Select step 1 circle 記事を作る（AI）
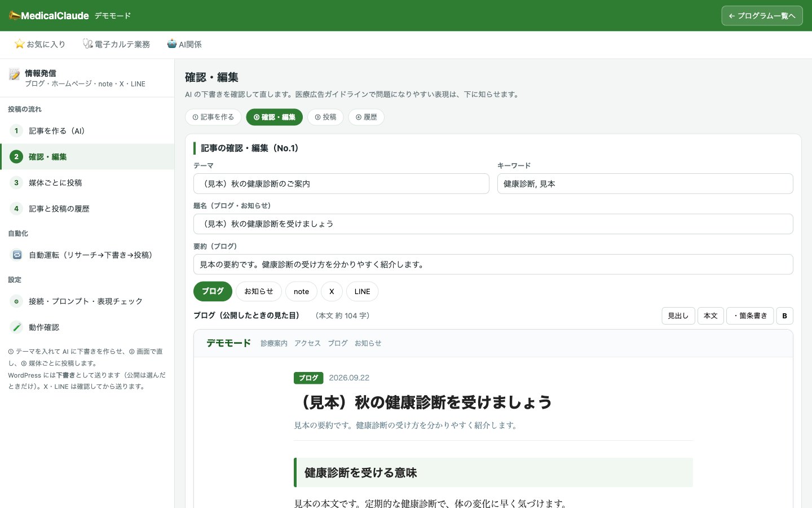 click(16, 131)
